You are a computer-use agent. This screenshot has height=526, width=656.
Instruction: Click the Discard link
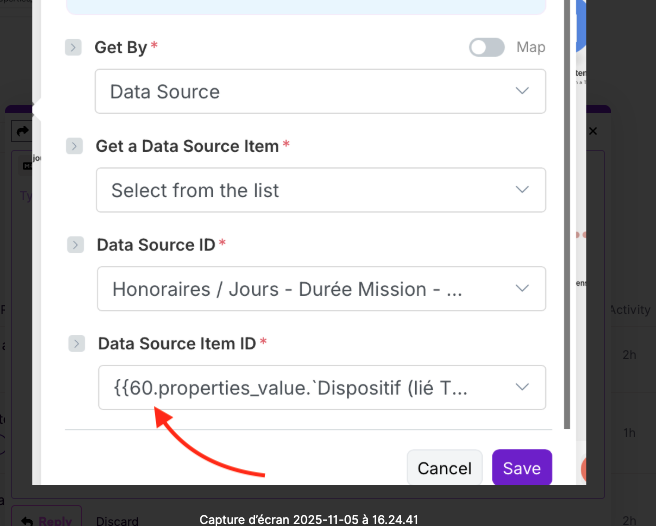coord(116,520)
